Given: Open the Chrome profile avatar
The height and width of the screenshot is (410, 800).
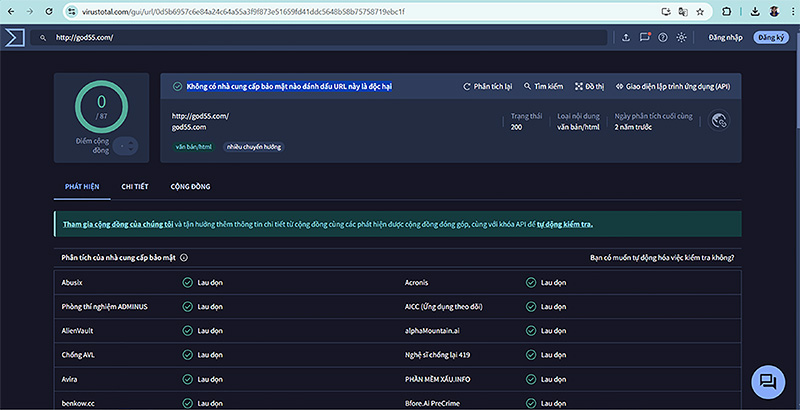Looking at the screenshot, I should click(774, 11).
